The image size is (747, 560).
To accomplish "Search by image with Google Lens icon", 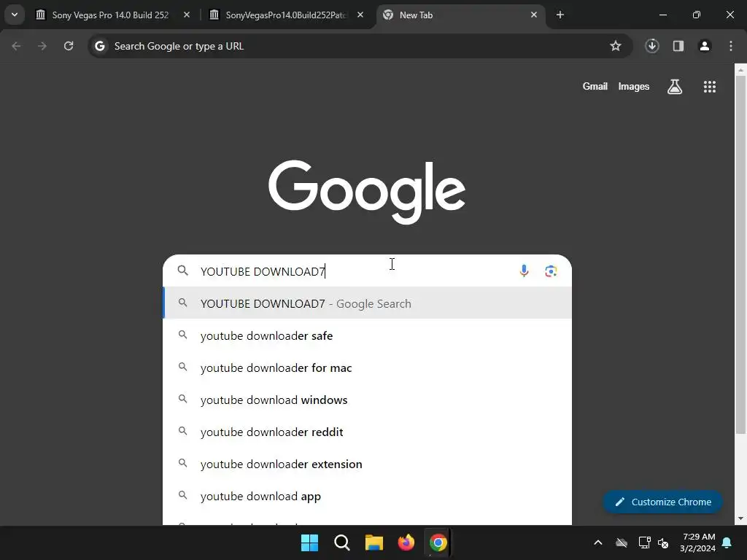I will (551, 271).
